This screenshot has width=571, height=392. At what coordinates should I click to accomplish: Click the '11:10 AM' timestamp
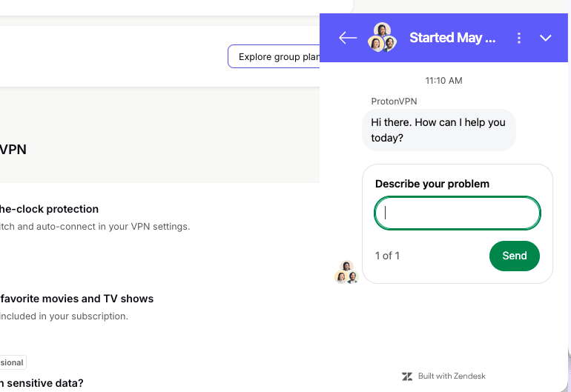(x=443, y=81)
